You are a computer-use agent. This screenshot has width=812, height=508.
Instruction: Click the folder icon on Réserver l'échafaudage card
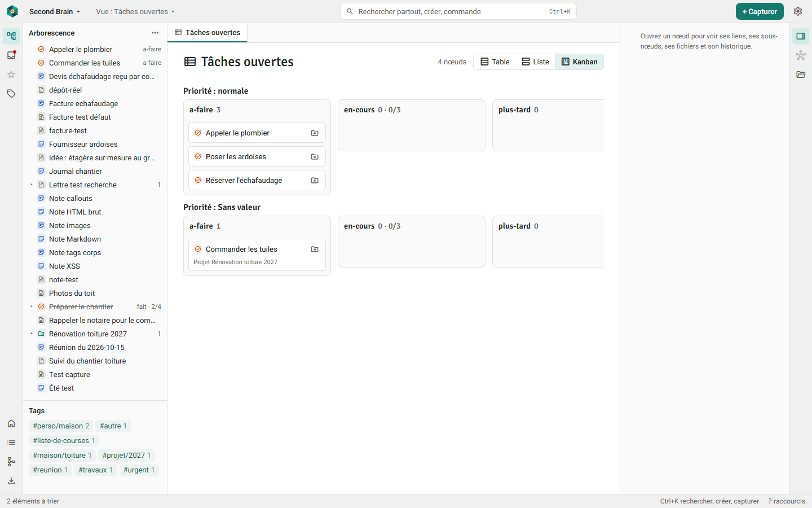pyautogui.click(x=315, y=181)
